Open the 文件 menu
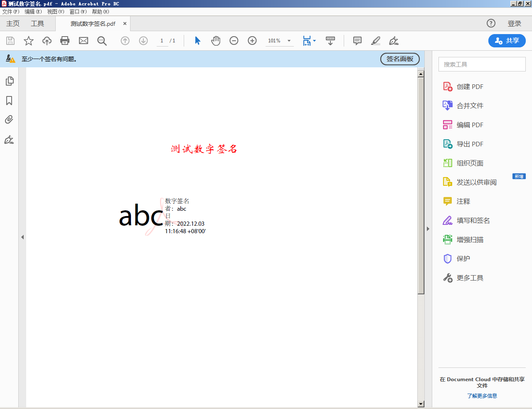532x409 pixels. coord(10,12)
